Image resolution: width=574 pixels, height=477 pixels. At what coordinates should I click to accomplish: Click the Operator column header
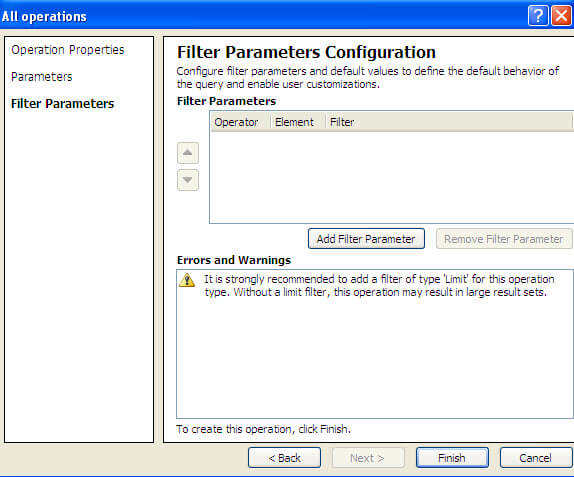241,122
